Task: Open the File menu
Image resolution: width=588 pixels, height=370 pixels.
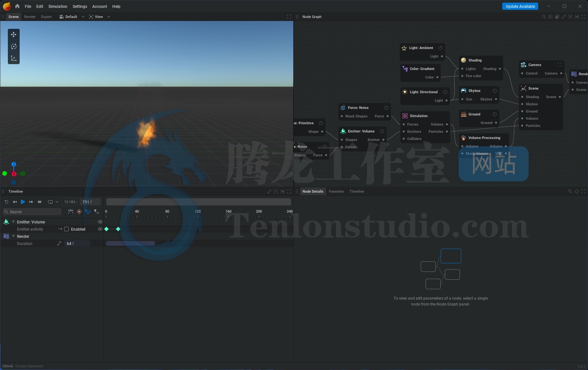Action: (x=28, y=6)
